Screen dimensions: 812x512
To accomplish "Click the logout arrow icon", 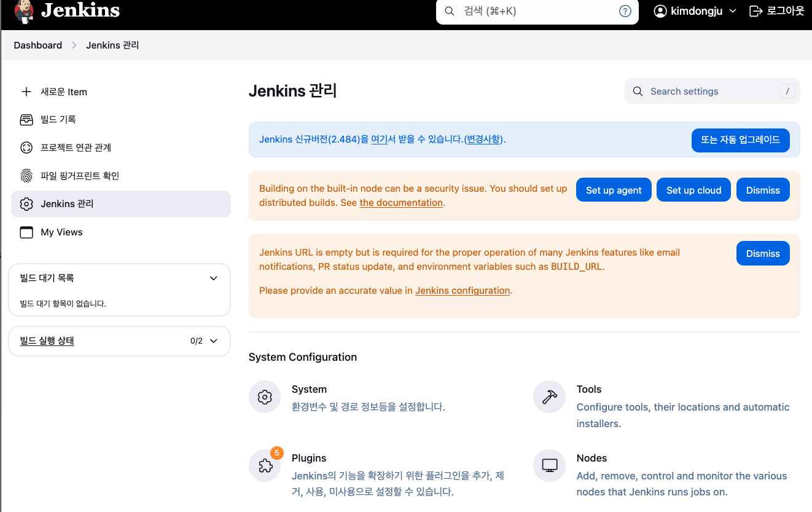I will 756,11.
